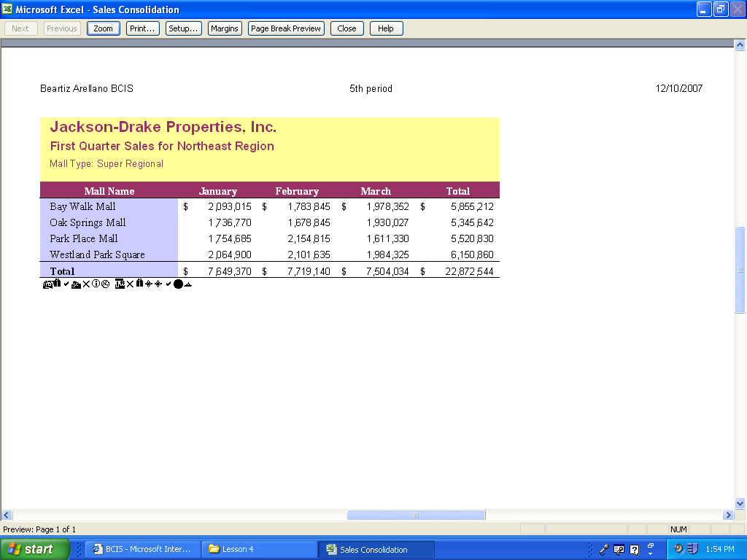The height and width of the screenshot is (560, 747).
Task: Click the Mall Name column header
Action: tap(109, 191)
